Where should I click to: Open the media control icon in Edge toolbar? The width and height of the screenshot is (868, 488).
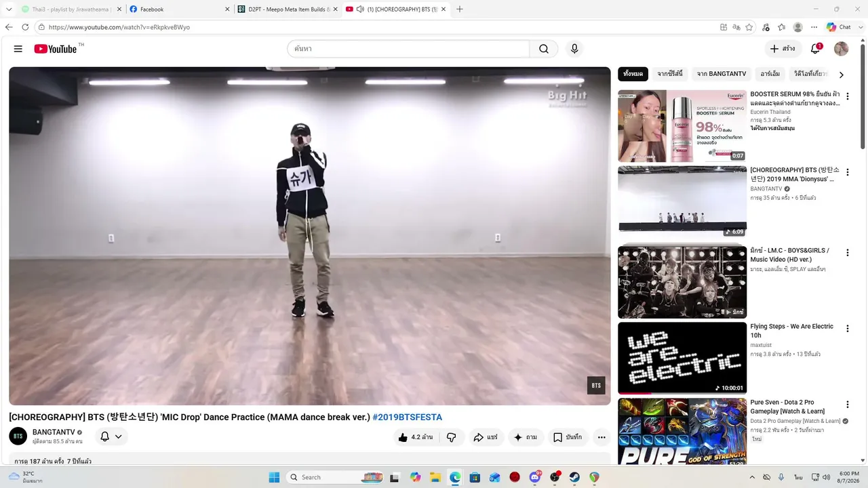(x=766, y=27)
